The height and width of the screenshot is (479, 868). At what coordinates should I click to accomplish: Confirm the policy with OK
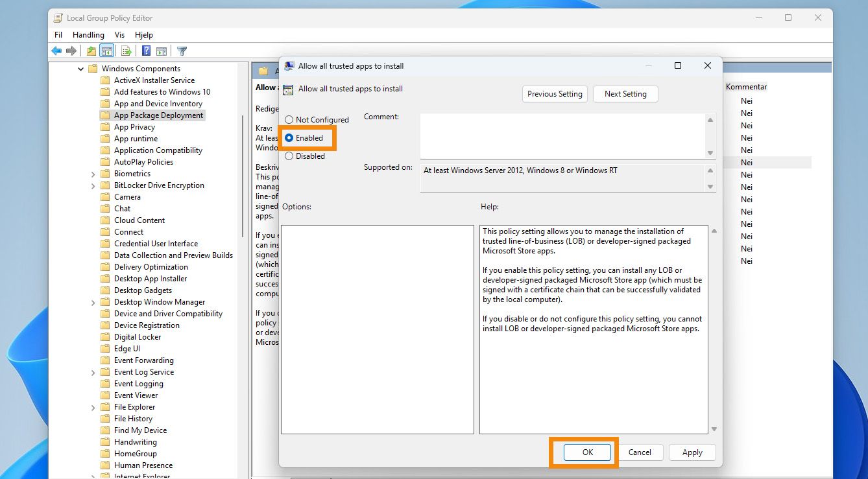[587, 452]
